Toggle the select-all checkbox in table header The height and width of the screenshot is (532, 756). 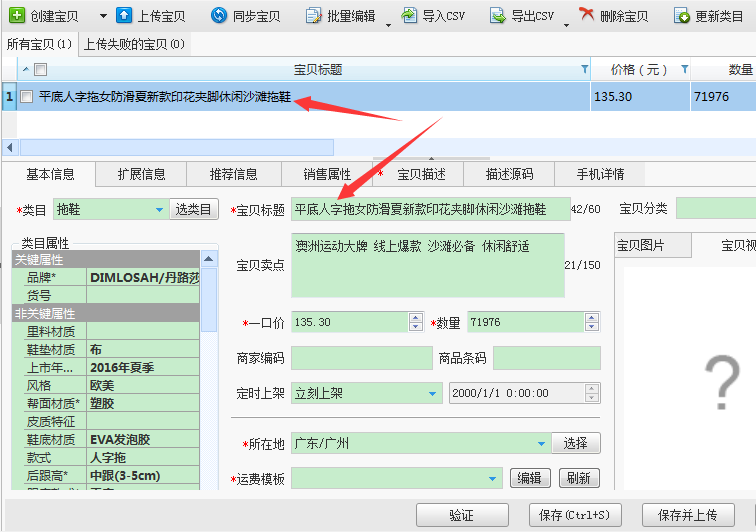click(x=40, y=70)
